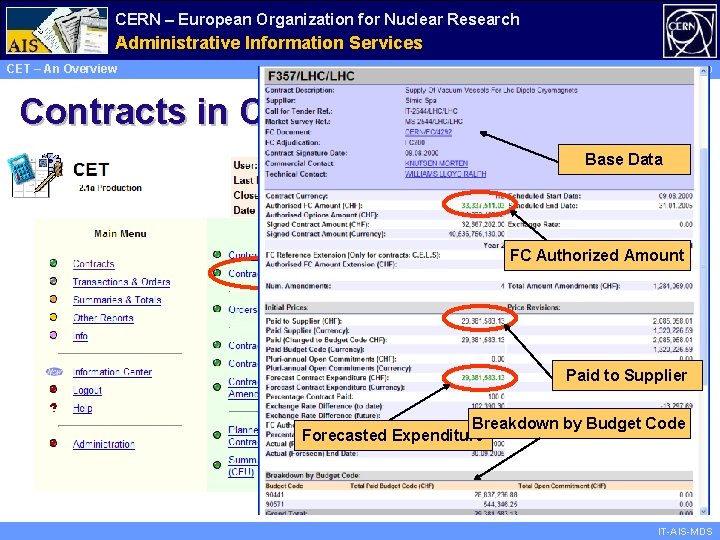Click the red bullet beside Administration

pos(53,443)
